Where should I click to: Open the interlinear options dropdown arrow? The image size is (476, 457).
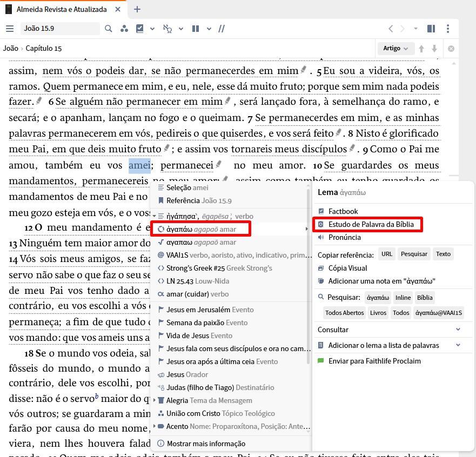pyautogui.click(x=181, y=29)
